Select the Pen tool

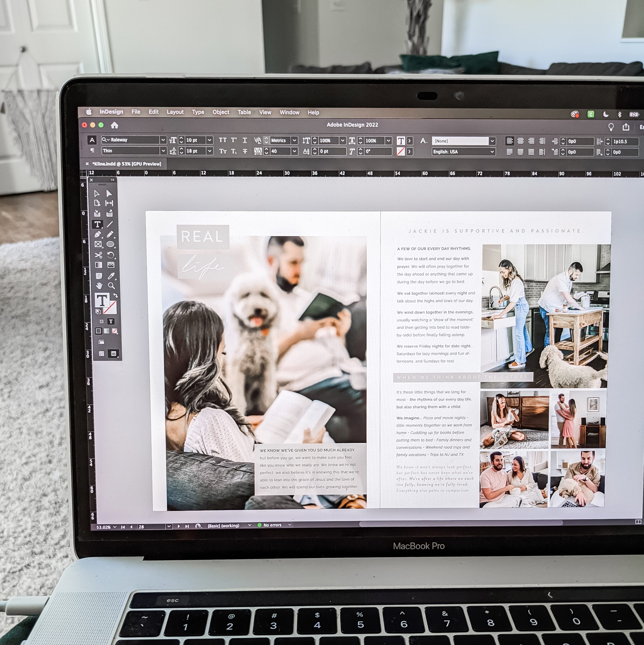pos(97,234)
